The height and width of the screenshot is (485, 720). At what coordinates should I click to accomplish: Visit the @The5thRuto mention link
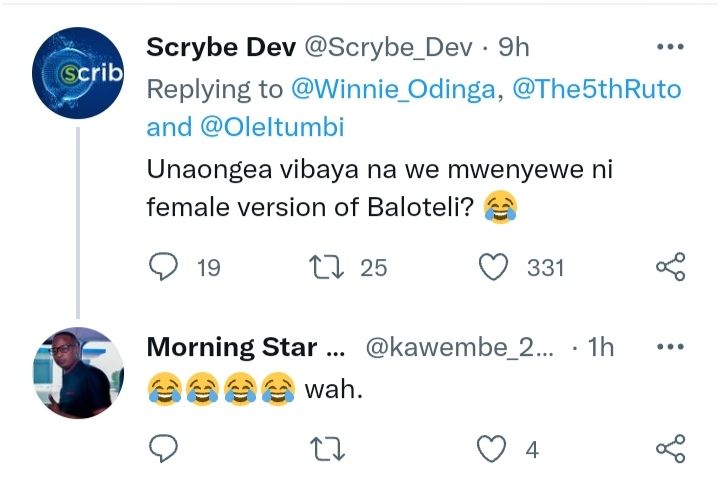tap(596, 88)
